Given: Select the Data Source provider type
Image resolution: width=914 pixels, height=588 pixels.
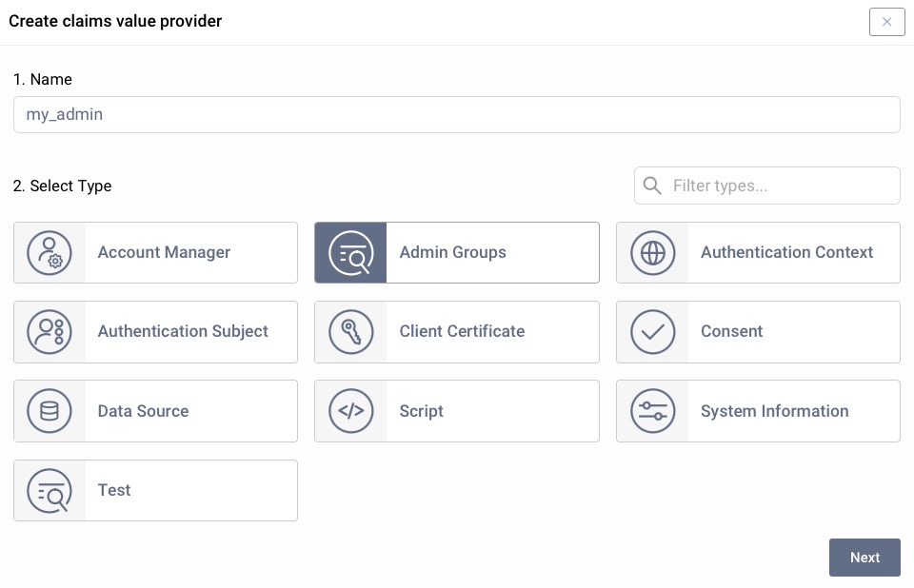Looking at the screenshot, I should click(x=155, y=411).
